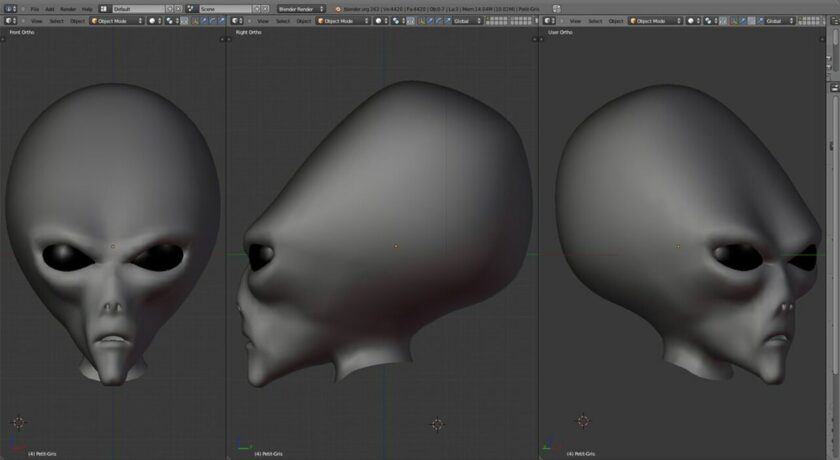Open viewport shading selector in Front Ortho view

point(155,21)
